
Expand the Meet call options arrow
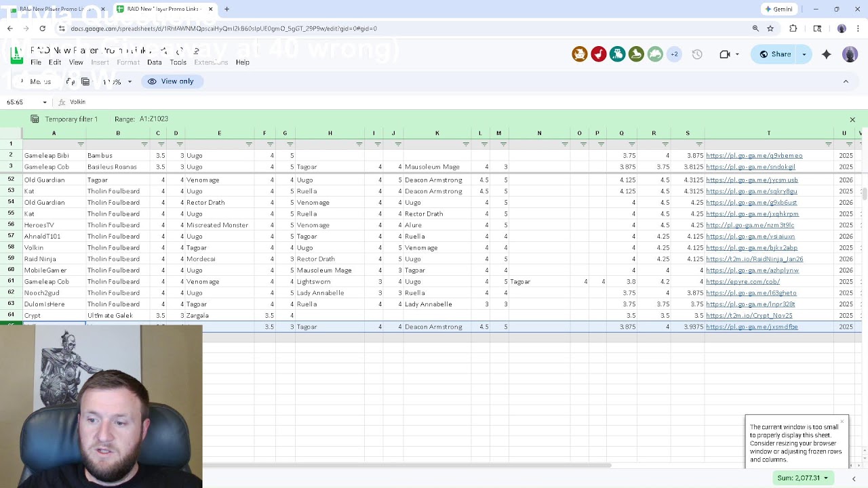[x=738, y=54]
